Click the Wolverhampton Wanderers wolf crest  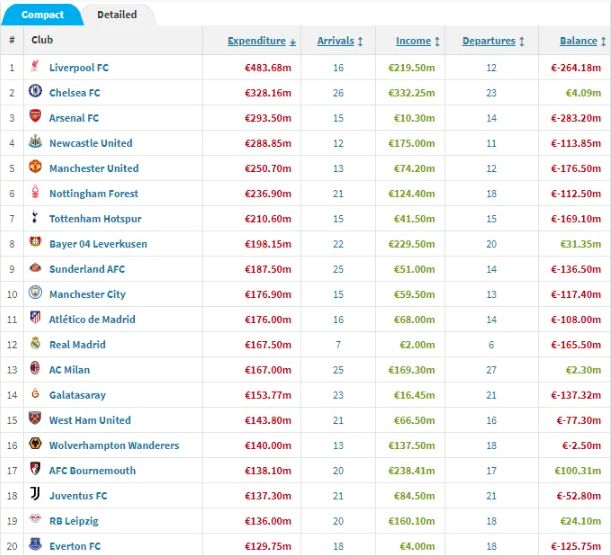pyautogui.click(x=35, y=444)
